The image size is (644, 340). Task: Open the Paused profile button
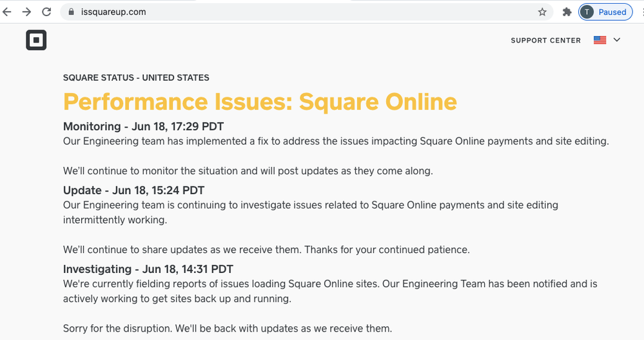[x=605, y=12]
